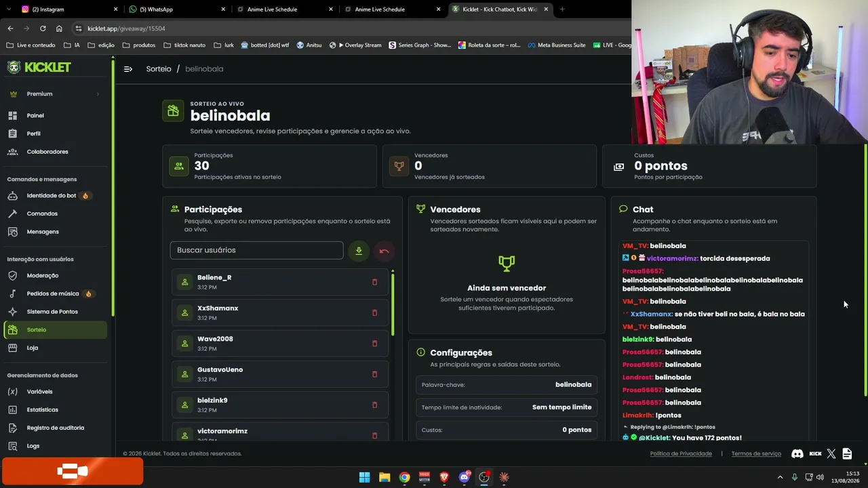Open a new browser tab with the plus
868x488 pixels.
[562, 9]
